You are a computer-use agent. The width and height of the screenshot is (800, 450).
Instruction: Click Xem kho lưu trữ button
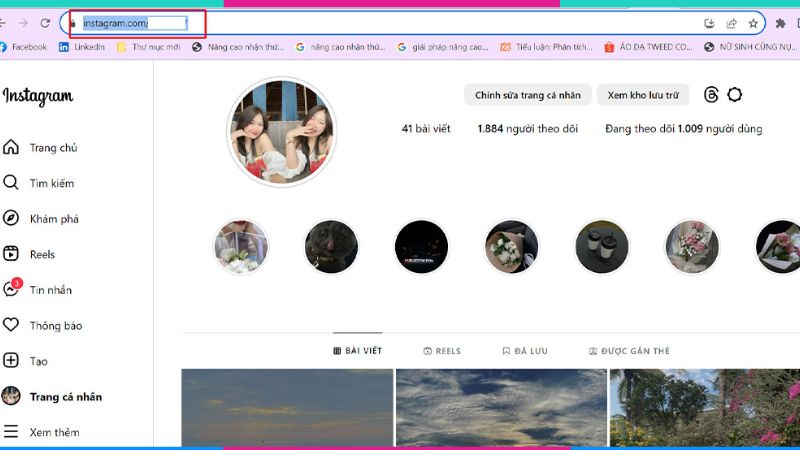pyautogui.click(x=643, y=95)
